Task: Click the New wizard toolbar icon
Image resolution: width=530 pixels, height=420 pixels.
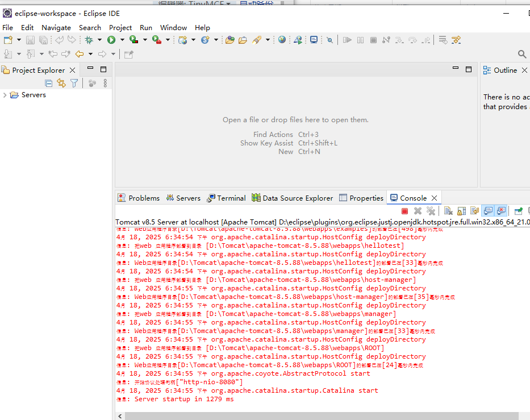Action: [8, 40]
